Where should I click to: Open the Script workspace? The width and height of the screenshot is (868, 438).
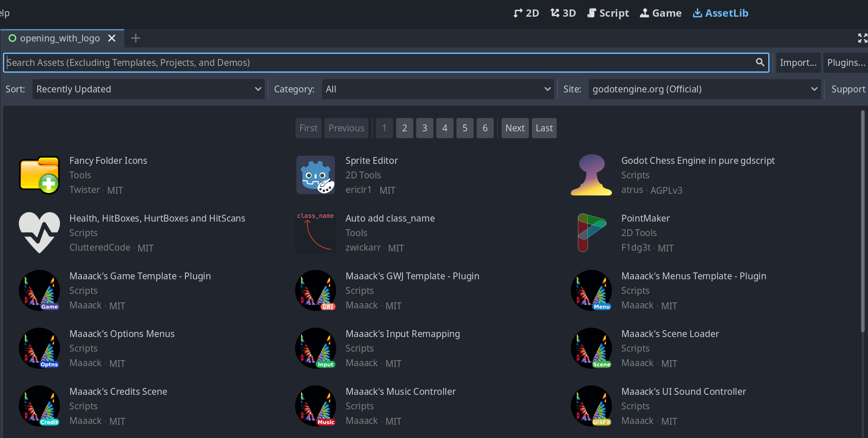pyautogui.click(x=608, y=13)
